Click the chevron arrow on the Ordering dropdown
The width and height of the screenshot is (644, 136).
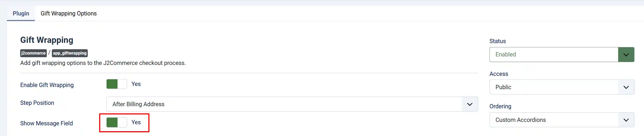[x=626, y=120]
